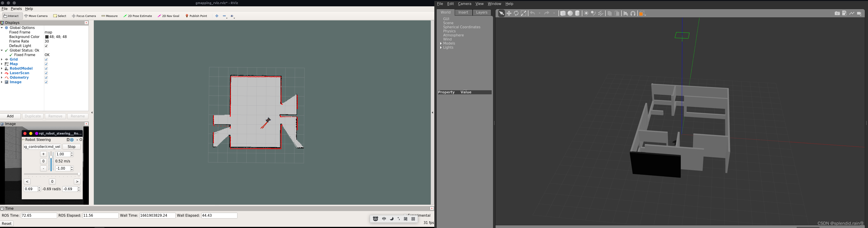Add a directional light in Gazebo

coord(601,13)
